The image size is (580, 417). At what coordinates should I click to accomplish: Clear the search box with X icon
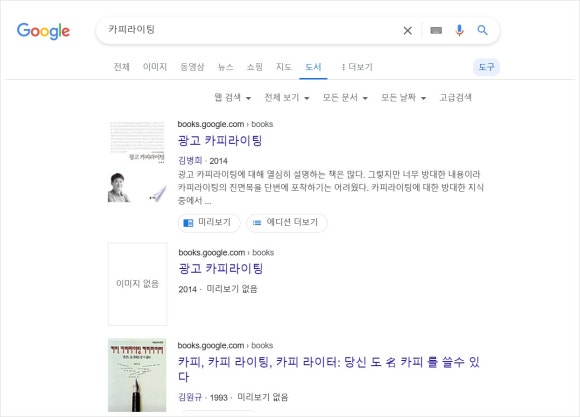point(408,30)
